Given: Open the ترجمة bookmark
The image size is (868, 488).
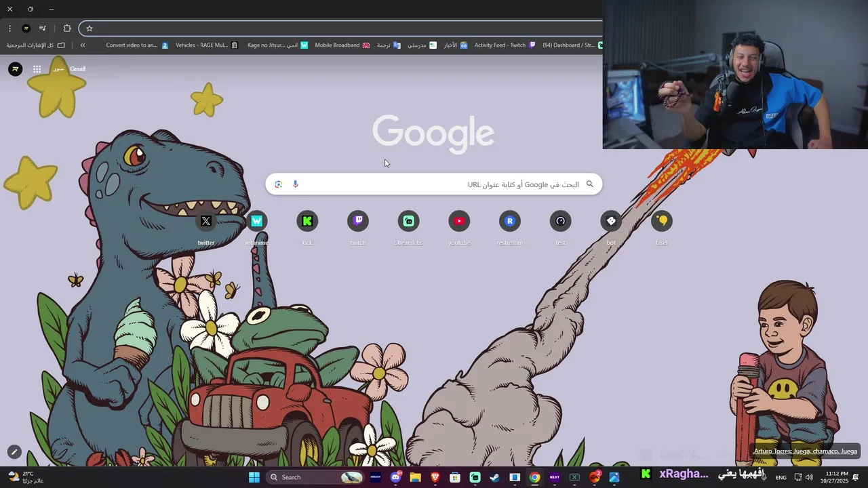Looking at the screenshot, I should (389, 45).
